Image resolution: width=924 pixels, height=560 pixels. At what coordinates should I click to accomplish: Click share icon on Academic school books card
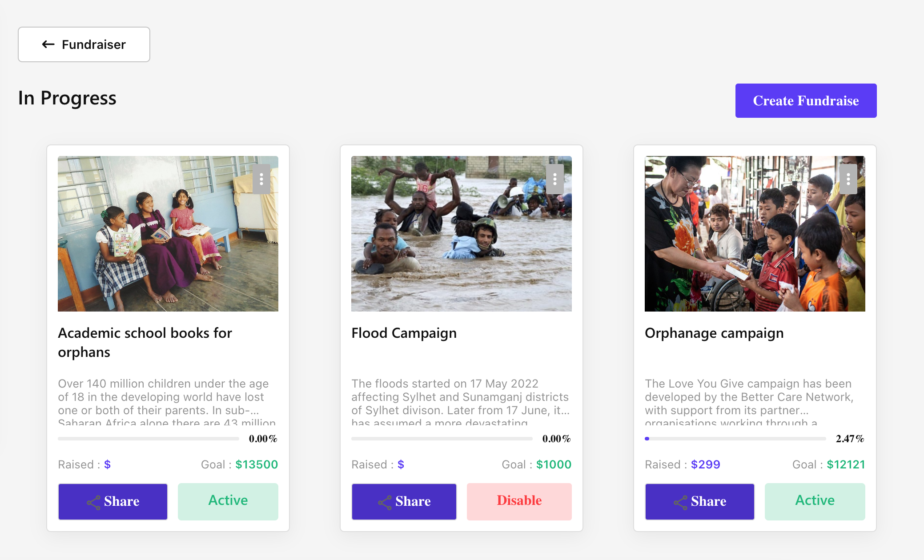[x=93, y=503]
